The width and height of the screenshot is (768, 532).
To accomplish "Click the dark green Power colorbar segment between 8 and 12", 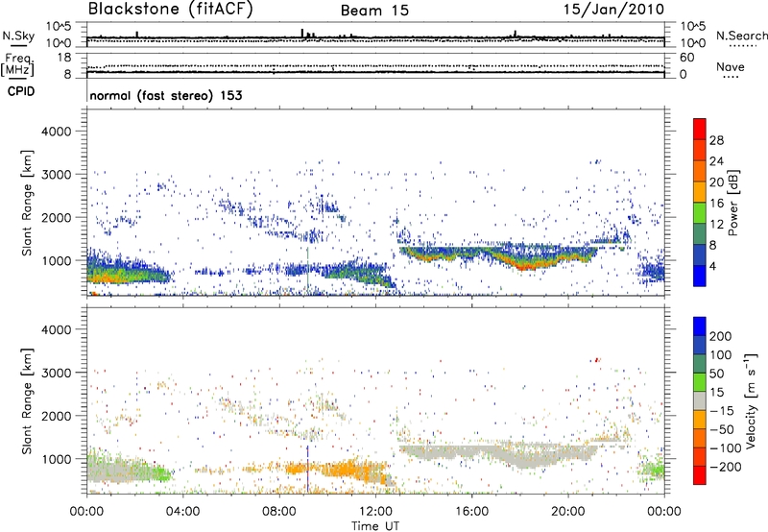I will (x=700, y=234).
